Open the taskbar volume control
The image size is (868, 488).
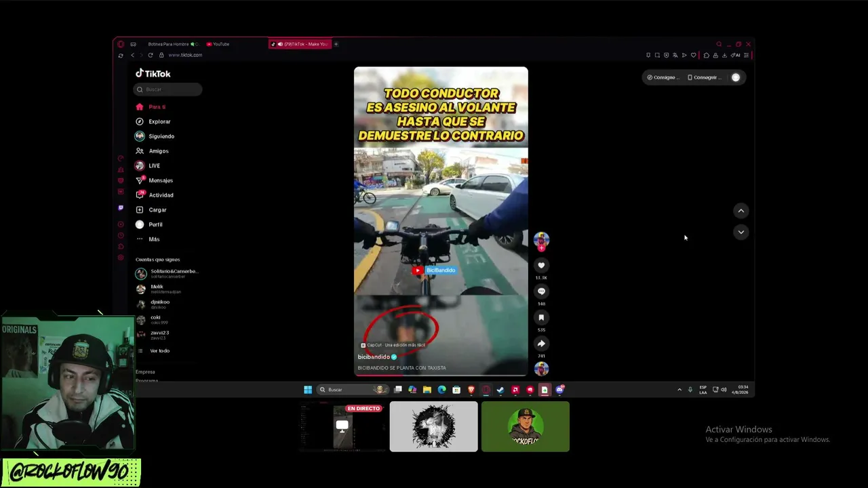[x=724, y=390]
